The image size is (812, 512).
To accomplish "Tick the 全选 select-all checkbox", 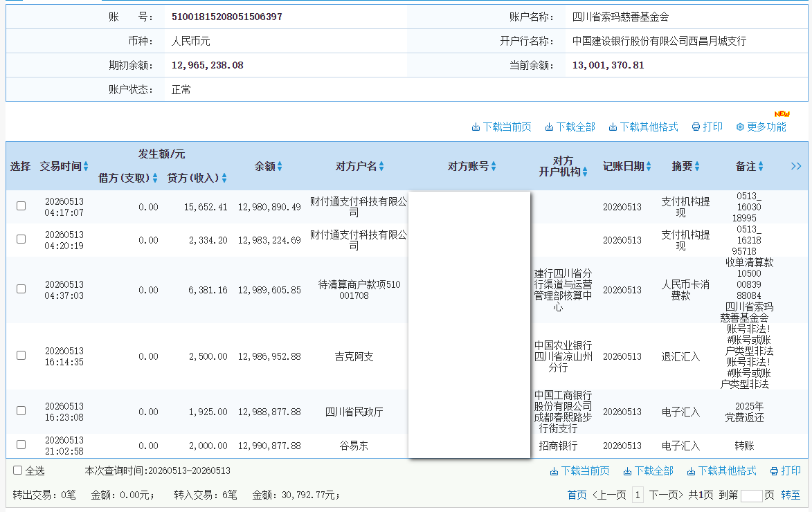I will point(17,470).
